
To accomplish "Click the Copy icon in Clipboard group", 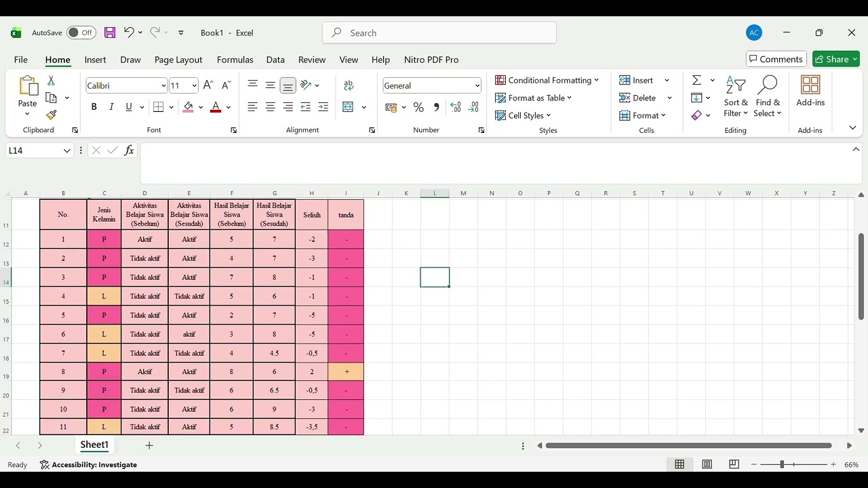I will (x=51, y=98).
